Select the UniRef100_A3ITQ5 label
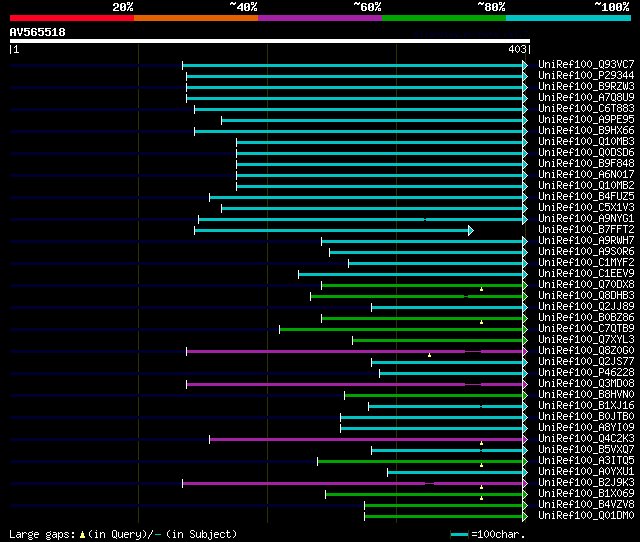 (x=586, y=461)
